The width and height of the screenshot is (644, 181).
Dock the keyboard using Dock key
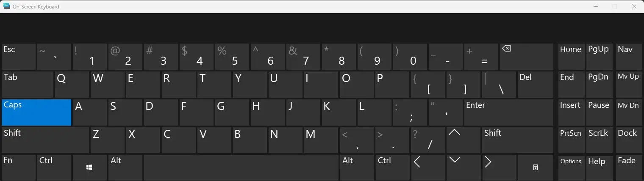click(628, 140)
